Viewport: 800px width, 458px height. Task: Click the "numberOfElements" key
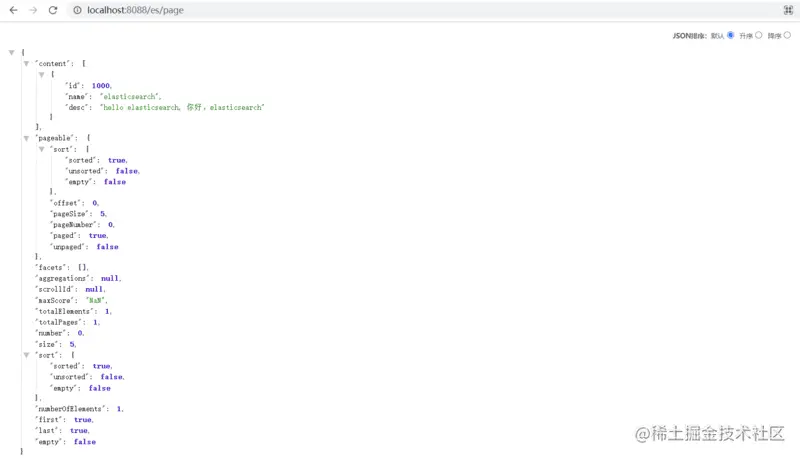[x=71, y=409]
